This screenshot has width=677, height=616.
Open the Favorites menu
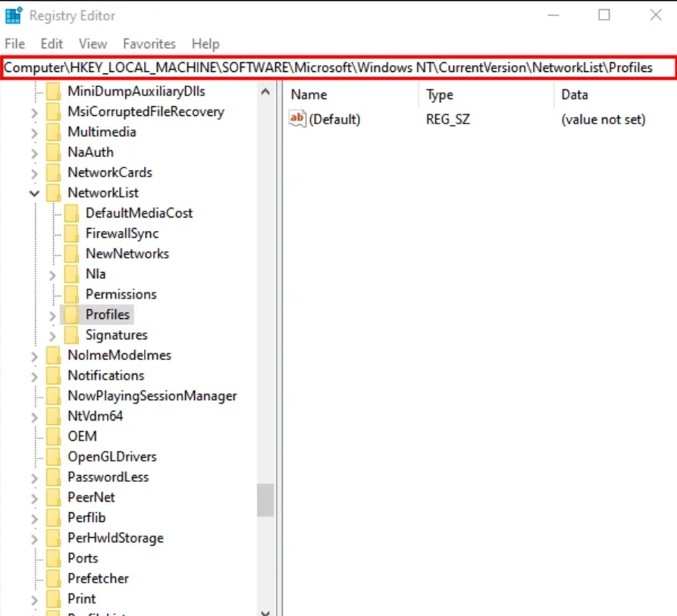tap(149, 44)
